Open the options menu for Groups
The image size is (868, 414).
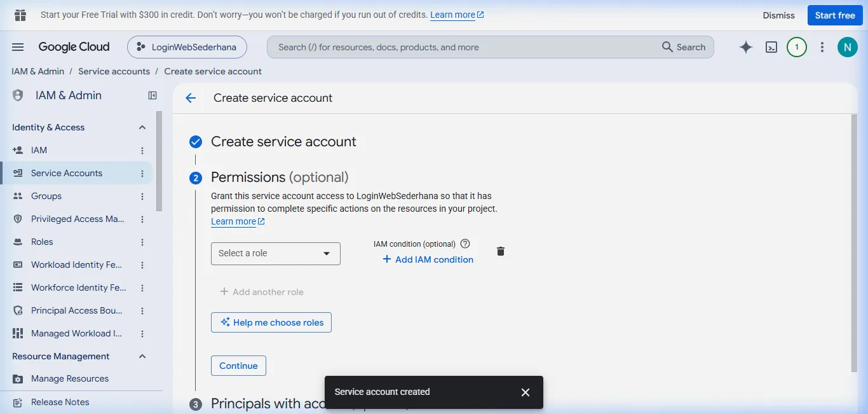pos(142,197)
